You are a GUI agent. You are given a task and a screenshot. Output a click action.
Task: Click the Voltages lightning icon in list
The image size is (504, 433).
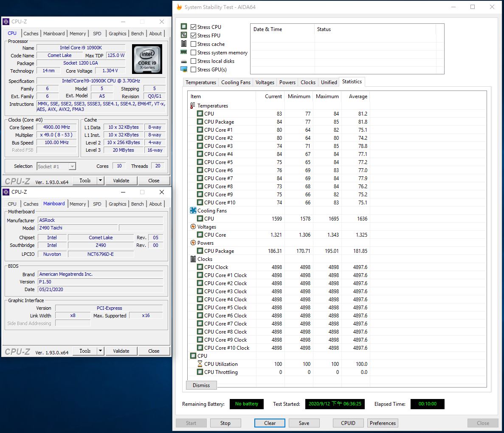click(x=193, y=226)
